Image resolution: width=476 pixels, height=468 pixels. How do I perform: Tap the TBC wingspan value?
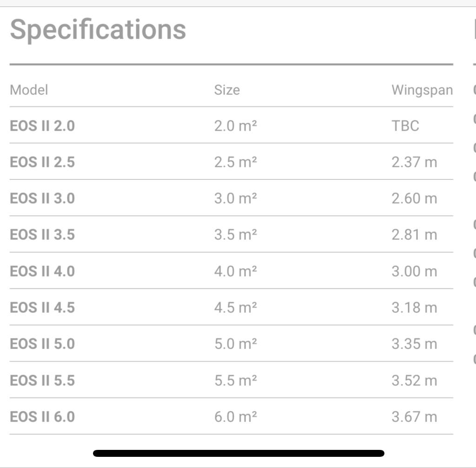coord(405,126)
